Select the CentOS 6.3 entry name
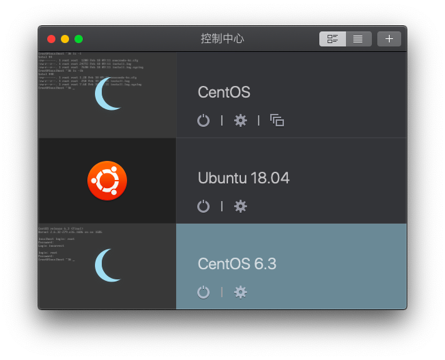 [x=237, y=264]
